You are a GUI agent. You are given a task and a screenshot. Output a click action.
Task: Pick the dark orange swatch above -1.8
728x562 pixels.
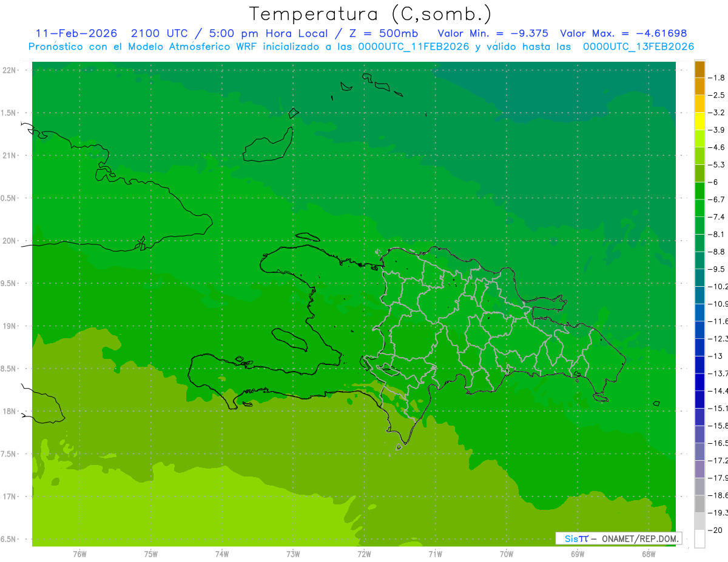(699, 69)
